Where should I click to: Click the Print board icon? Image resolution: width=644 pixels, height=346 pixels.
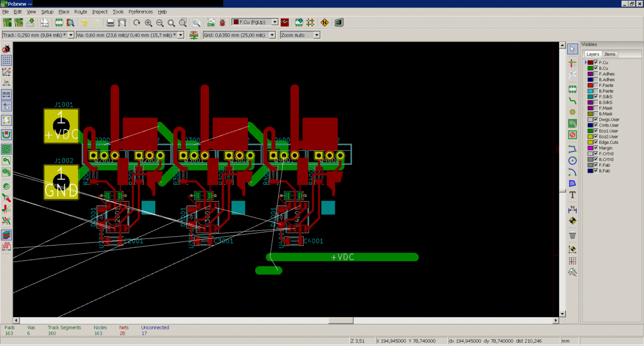pos(110,23)
